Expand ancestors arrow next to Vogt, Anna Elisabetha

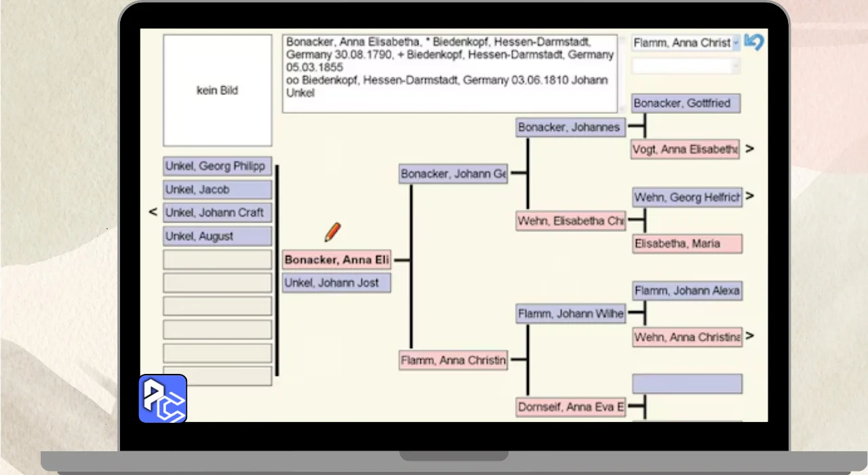coord(749,149)
